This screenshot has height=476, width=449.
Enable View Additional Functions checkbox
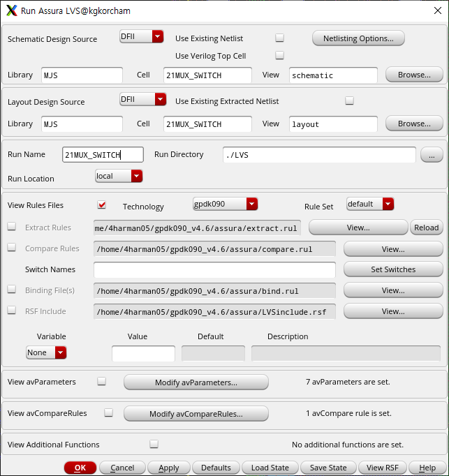[154, 444]
